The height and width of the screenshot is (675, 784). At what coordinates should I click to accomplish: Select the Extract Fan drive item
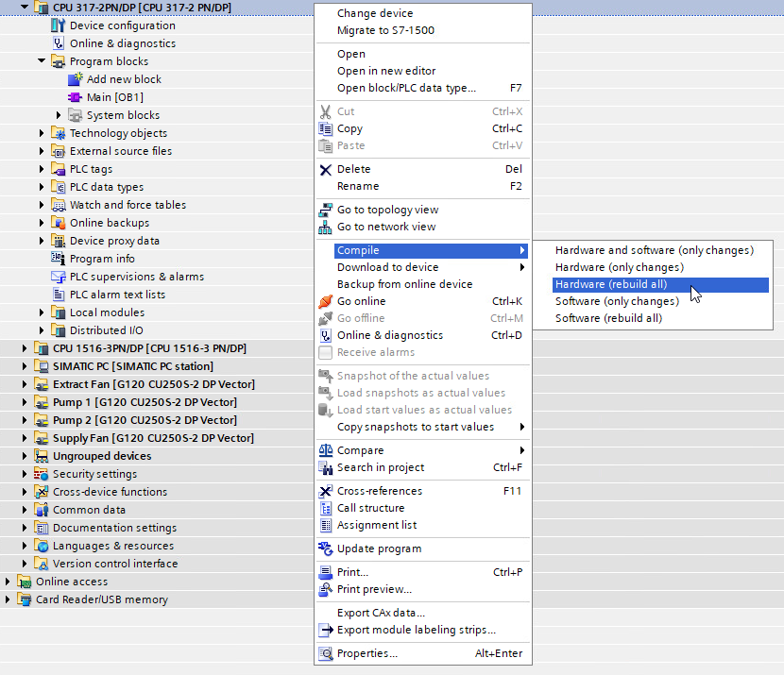[x=154, y=384]
